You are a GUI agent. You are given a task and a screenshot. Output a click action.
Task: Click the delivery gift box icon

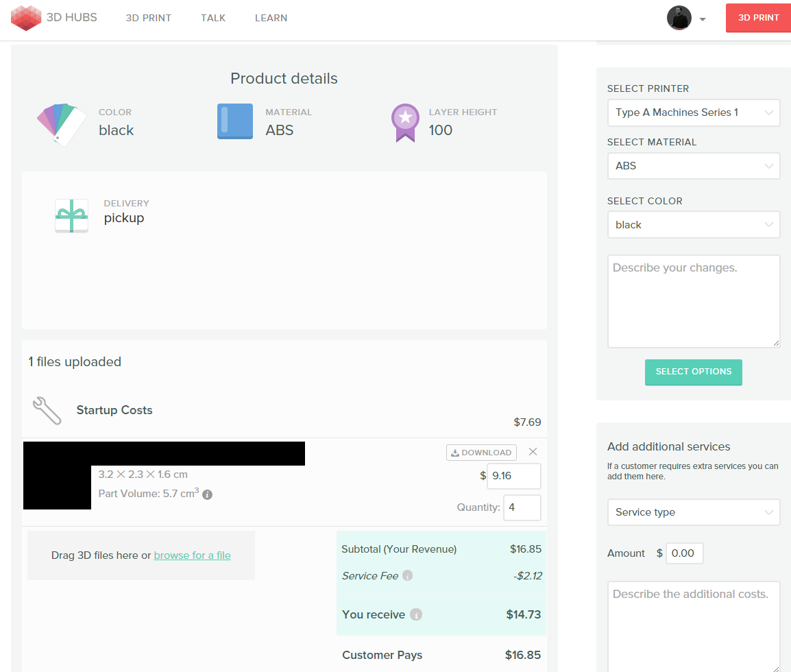(72, 216)
